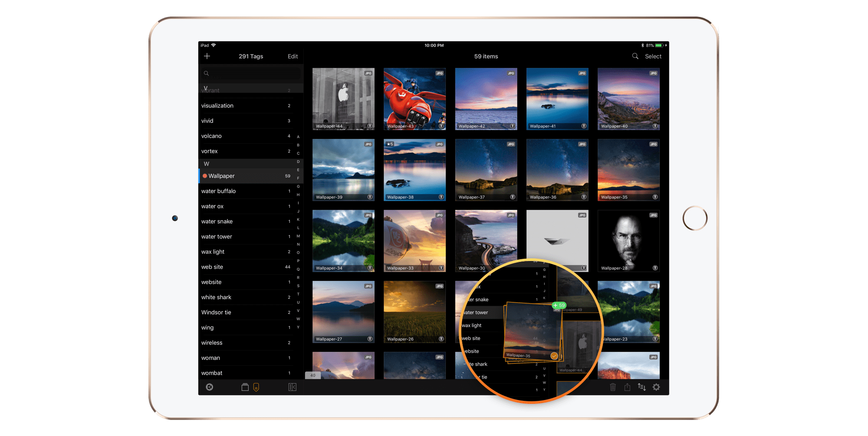Viewport: 868px width, 436px height.
Task: Tap the activity dial icon at bottom left
Action: (x=210, y=387)
